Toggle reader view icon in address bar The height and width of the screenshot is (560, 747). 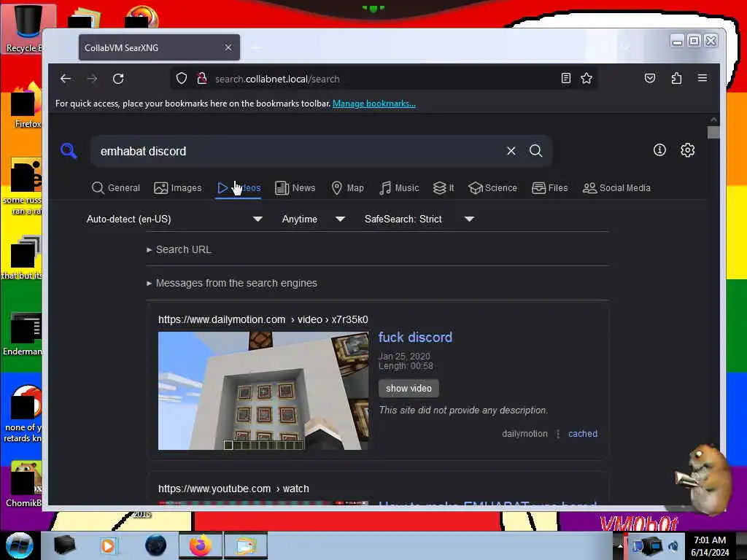point(566,79)
